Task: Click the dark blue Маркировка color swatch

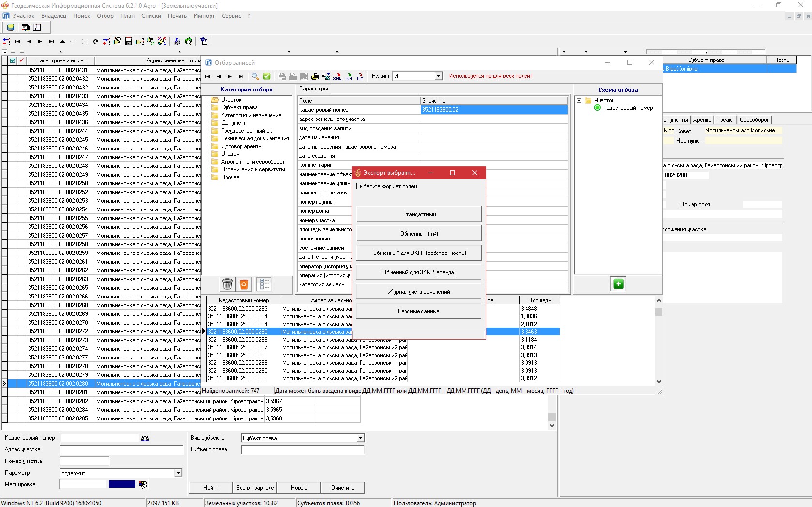Action: (122, 484)
